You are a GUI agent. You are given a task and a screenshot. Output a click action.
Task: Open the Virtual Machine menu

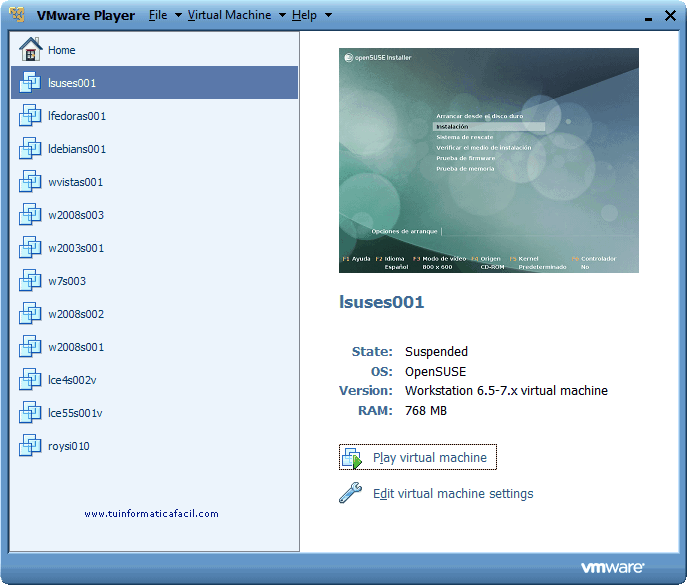(229, 15)
